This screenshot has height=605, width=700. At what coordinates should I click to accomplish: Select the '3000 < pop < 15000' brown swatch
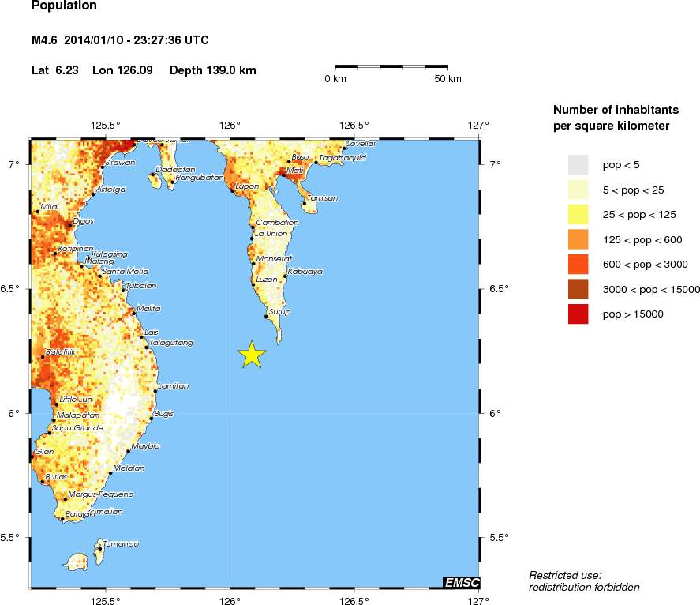(578, 289)
